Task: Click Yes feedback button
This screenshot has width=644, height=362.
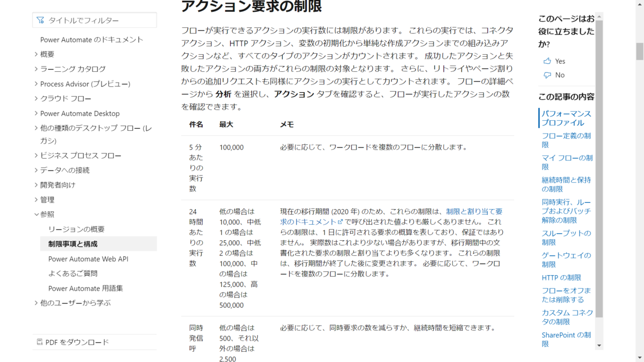Action: pos(554,61)
